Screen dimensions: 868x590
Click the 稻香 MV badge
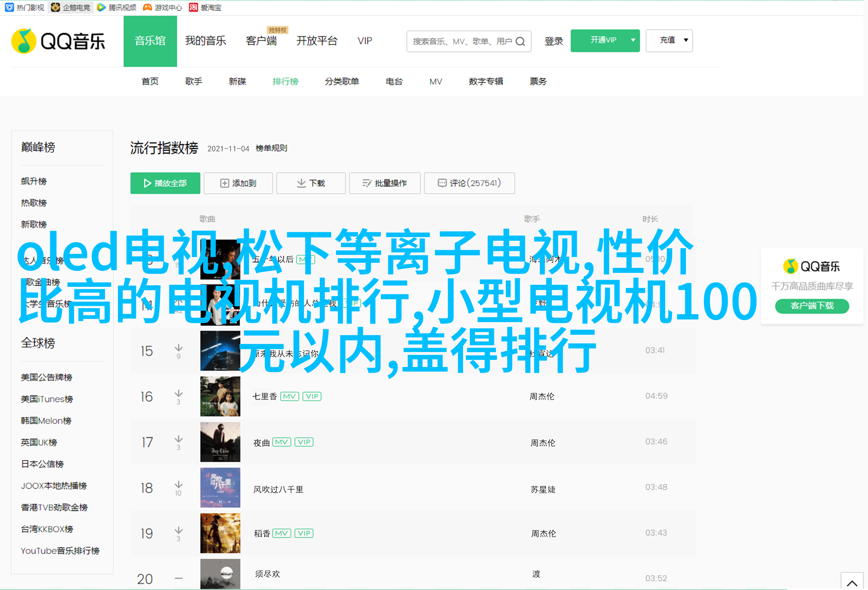[x=282, y=533]
